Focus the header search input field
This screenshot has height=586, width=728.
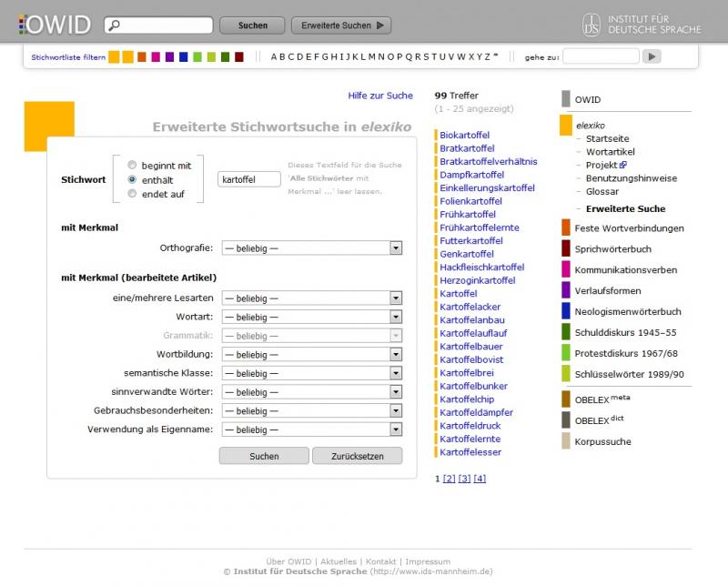point(158,25)
